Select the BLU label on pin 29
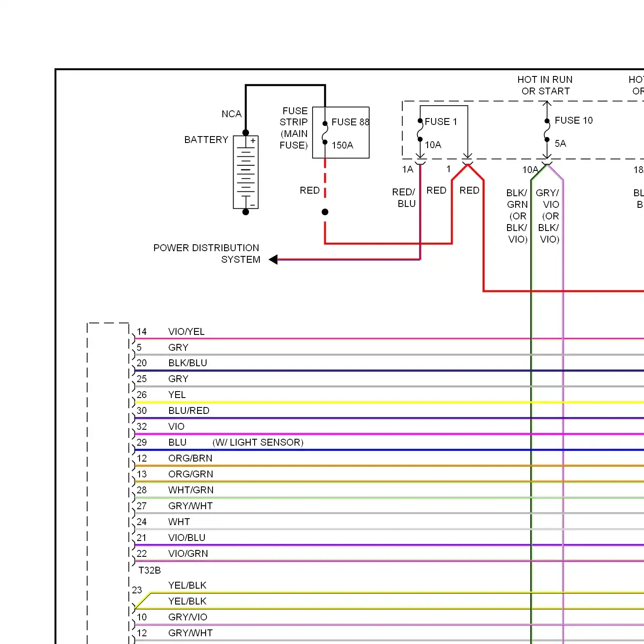Viewport: 644px width, 644px height. click(x=177, y=443)
